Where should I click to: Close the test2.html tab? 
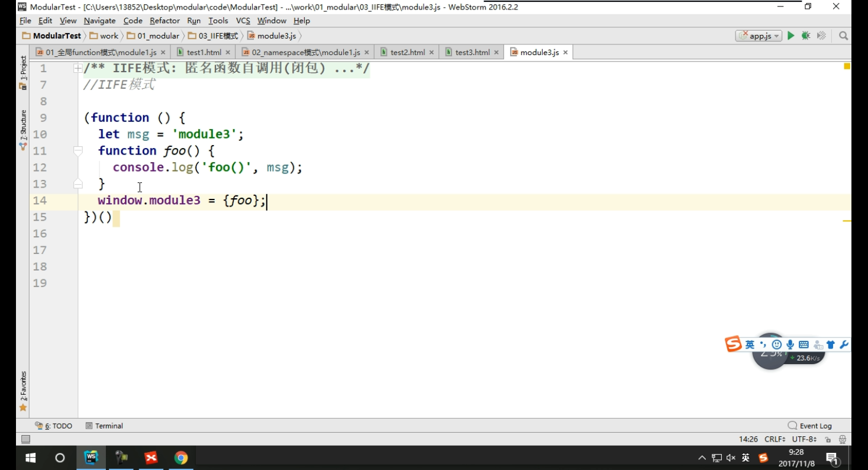(431, 53)
